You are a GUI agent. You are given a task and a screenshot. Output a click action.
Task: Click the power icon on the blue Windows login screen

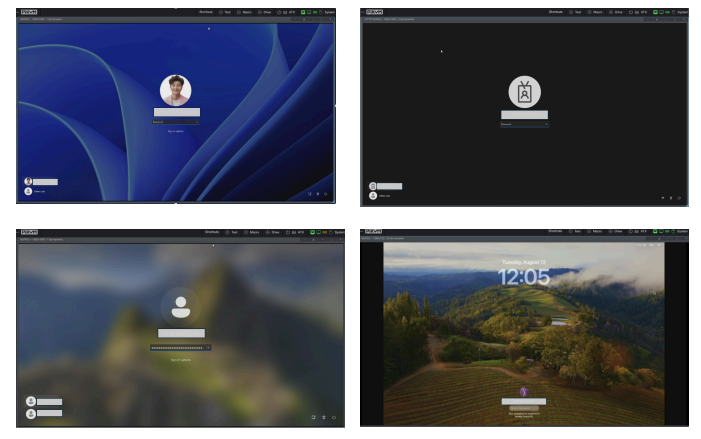click(x=327, y=194)
